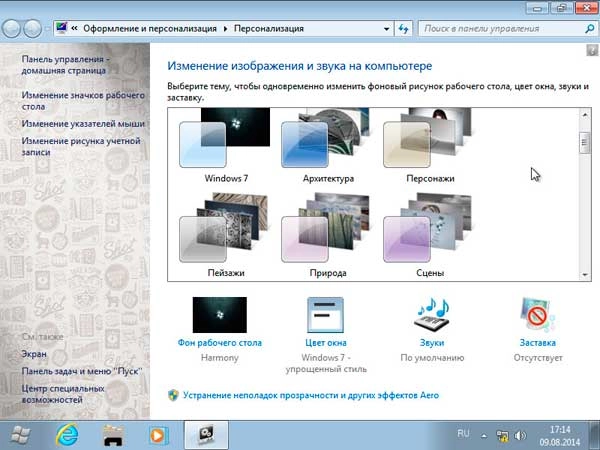The image size is (600, 450).
Task: Open the Звуки link
Action: click(x=432, y=343)
